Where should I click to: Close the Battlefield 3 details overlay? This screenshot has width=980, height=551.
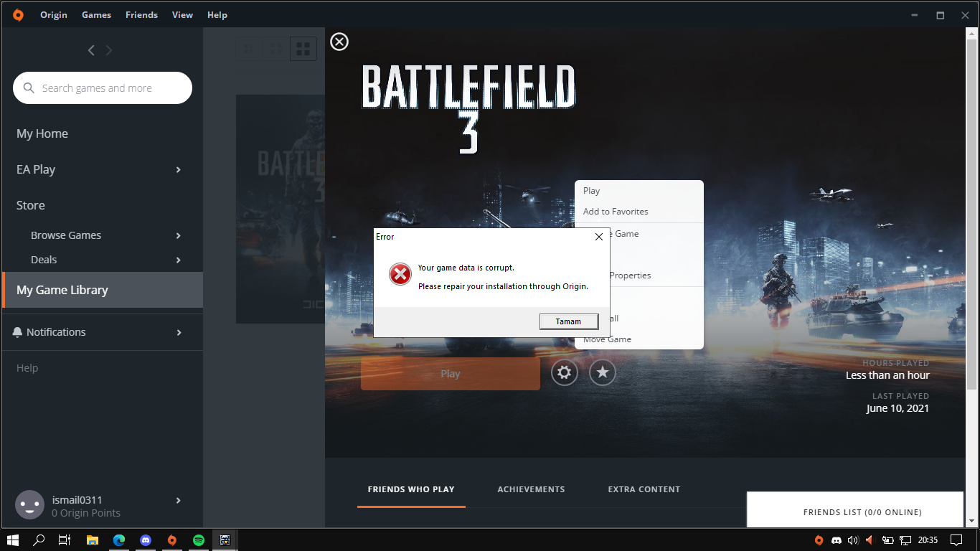(x=339, y=42)
